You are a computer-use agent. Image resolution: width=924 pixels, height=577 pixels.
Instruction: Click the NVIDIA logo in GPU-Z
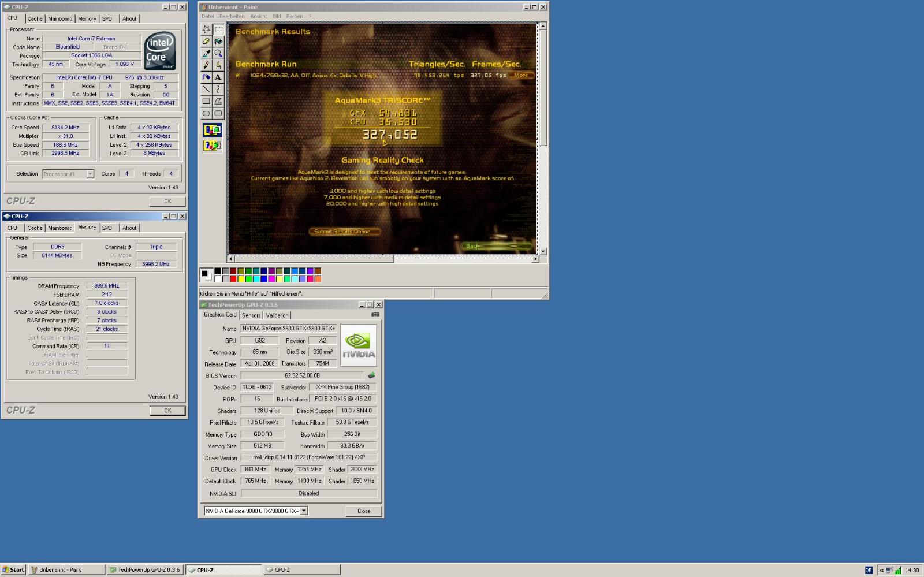coord(358,345)
